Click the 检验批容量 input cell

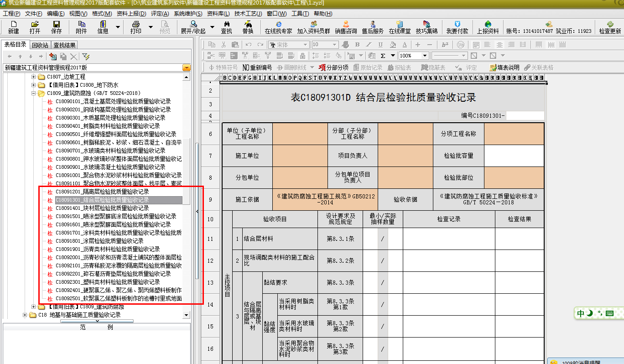[514, 156]
